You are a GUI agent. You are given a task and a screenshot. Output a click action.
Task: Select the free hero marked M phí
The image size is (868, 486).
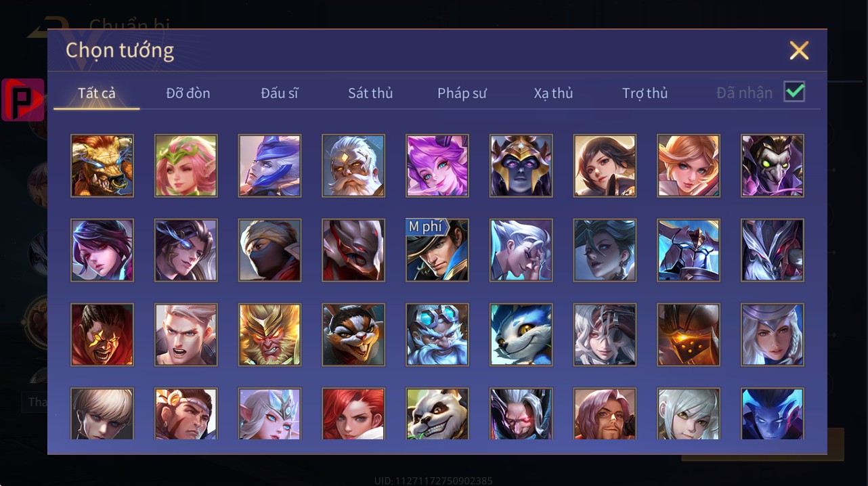[437, 250]
